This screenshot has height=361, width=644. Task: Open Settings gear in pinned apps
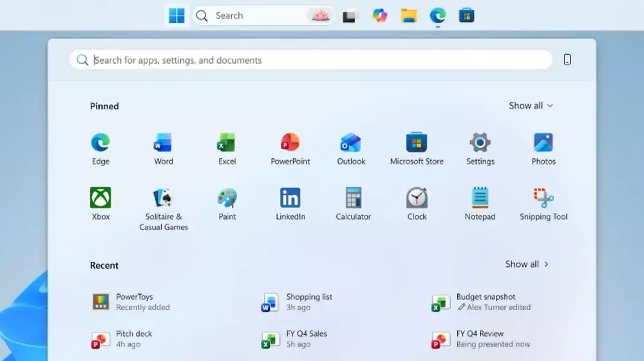[x=480, y=149]
